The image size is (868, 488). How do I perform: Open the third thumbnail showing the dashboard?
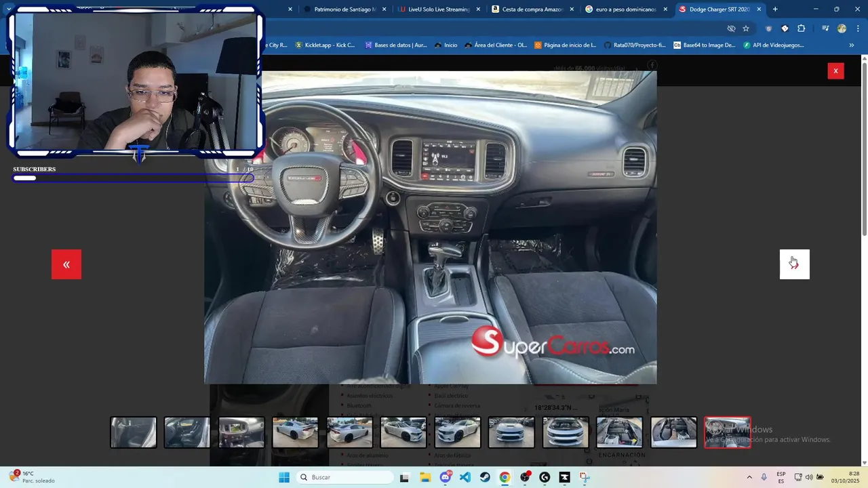point(241,432)
